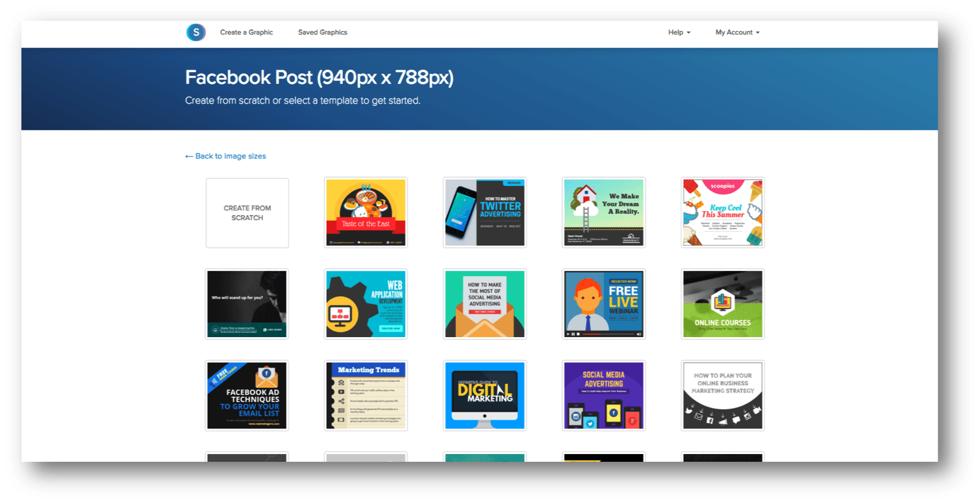Click the Snappa S logo icon
Viewport: 980px width, 504px height.
point(195,32)
